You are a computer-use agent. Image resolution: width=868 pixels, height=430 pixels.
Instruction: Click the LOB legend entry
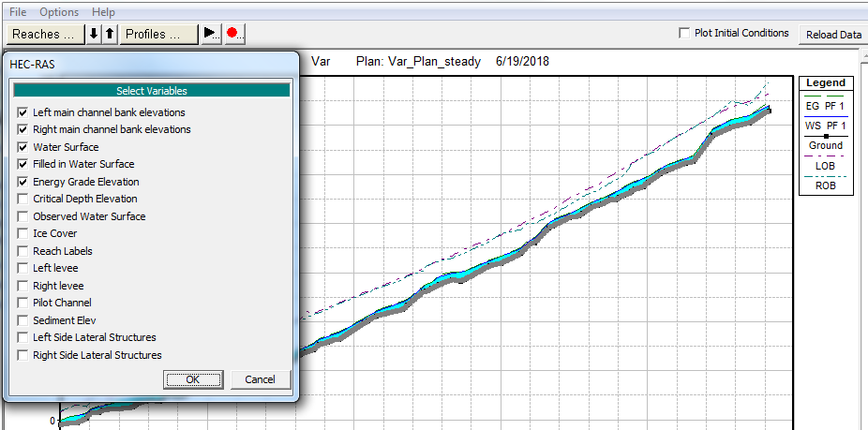[x=826, y=166]
